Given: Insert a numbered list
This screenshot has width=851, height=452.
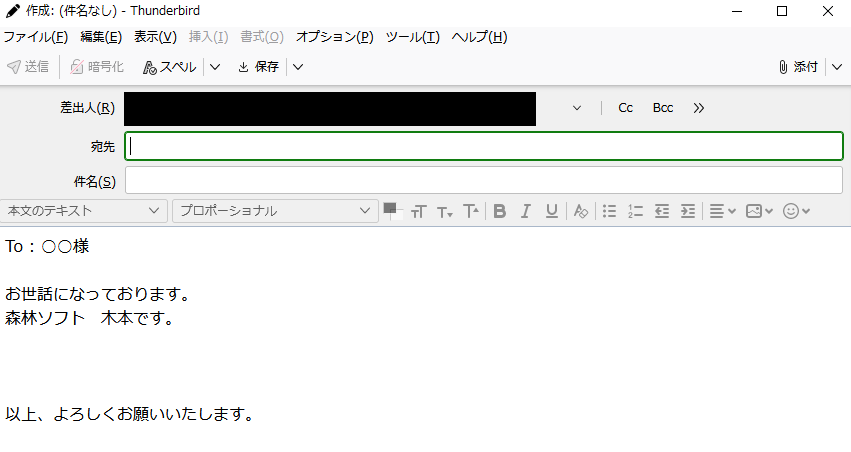Looking at the screenshot, I should 636,211.
